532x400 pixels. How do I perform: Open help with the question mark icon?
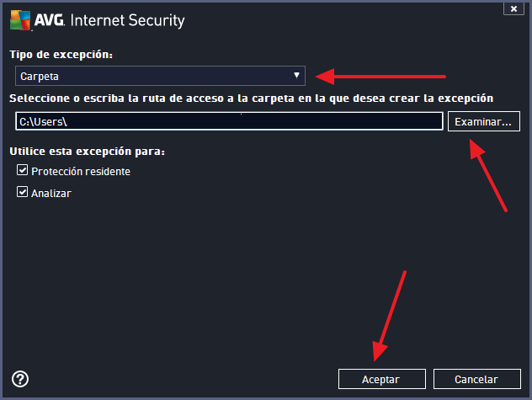coord(21,379)
